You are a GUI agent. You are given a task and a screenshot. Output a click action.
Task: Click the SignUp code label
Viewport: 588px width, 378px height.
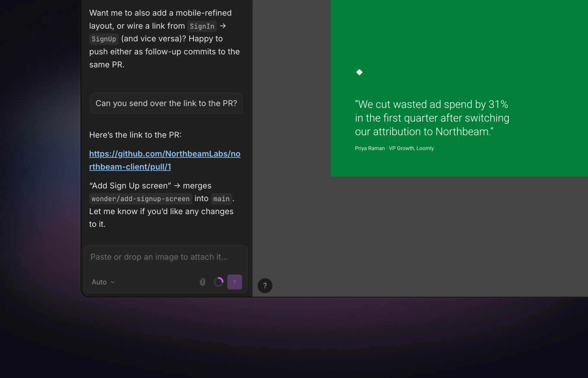104,39
